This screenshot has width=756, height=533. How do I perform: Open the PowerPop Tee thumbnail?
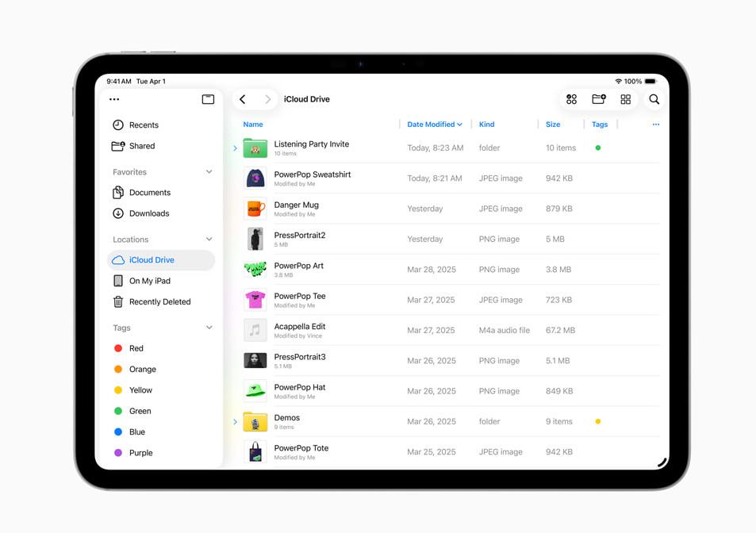click(255, 300)
